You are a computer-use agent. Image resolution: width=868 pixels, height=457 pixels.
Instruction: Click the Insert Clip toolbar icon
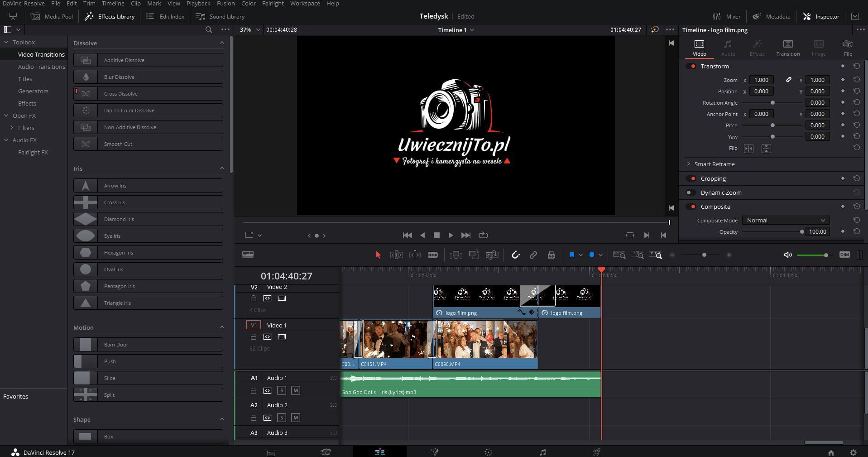pos(456,255)
